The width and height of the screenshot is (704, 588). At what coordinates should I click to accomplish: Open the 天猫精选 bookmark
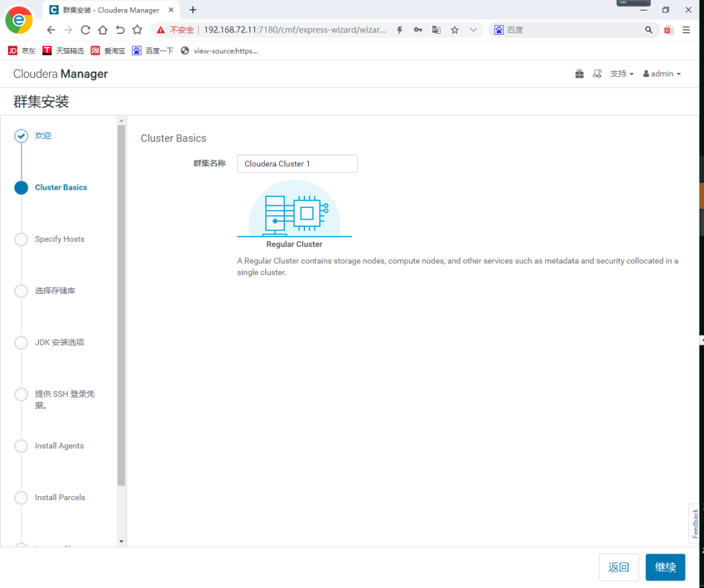tap(63, 51)
